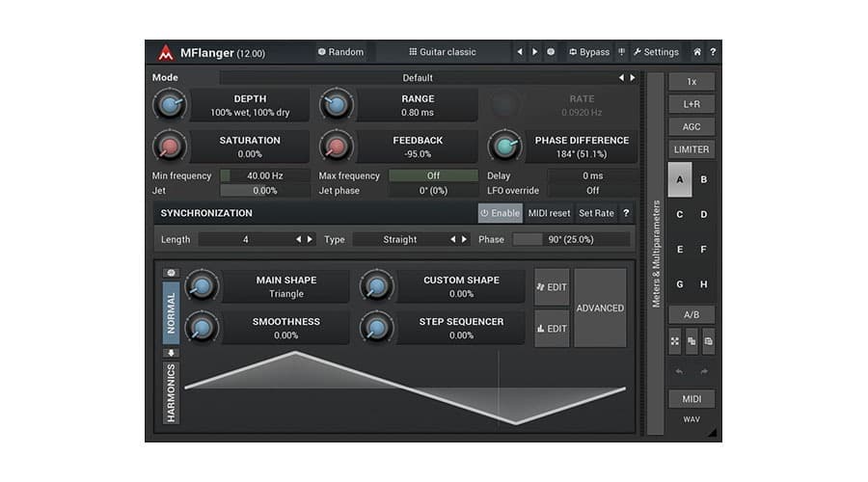Click the Delay 0 ms field
This screenshot has height=482, width=868.
pyautogui.click(x=592, y=176)
